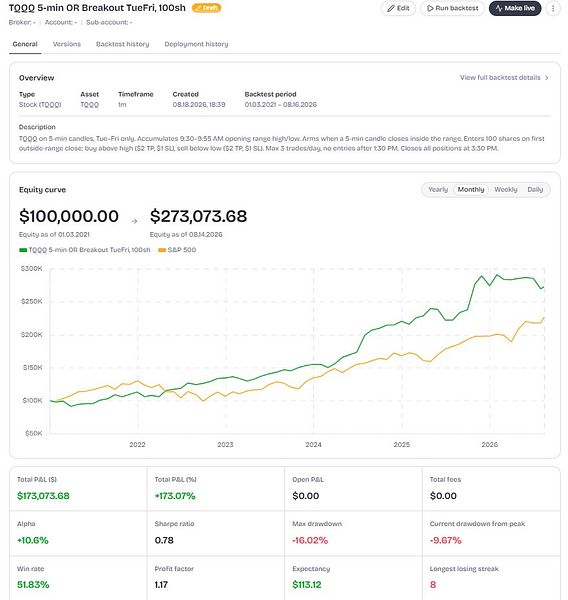Click the 2024 label on chart axis
Screen dimensions: 568x600
click(x=313, y=445)
